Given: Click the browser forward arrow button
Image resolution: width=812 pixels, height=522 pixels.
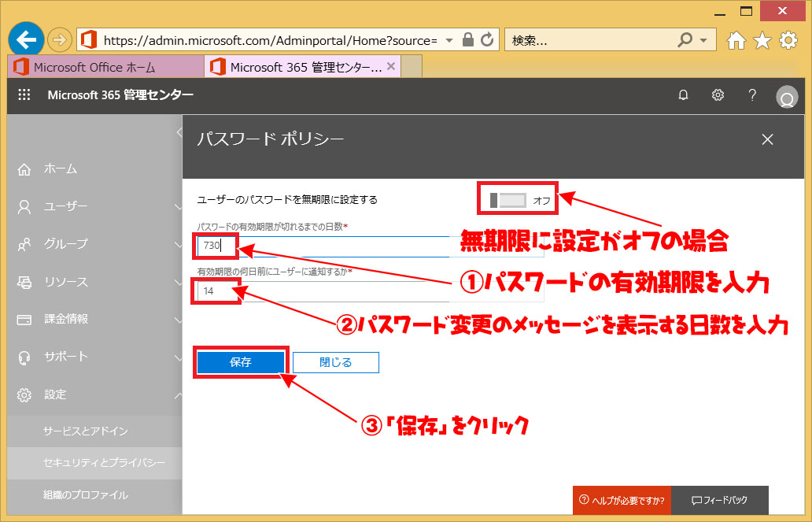Looking at the screenshot, I should tap(60, 39).
